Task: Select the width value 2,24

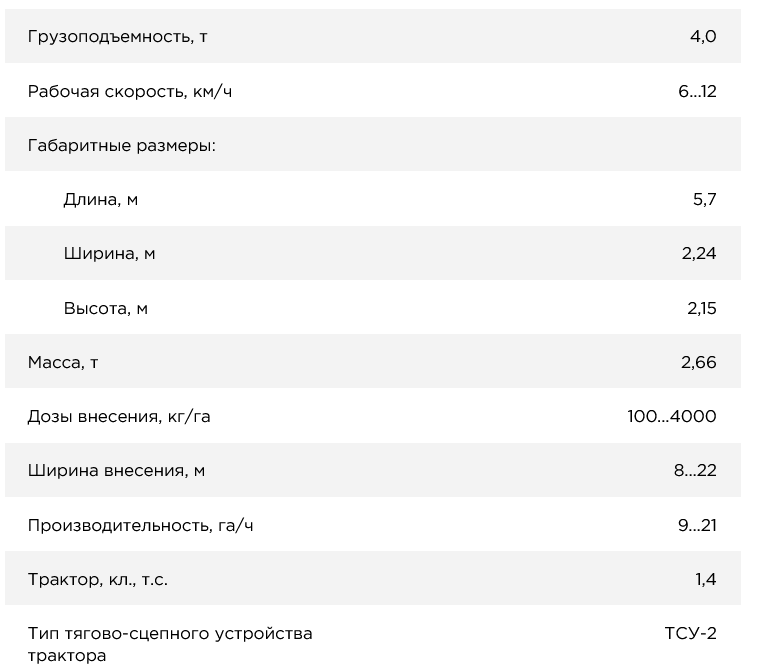Action: (x=698, y=254)
